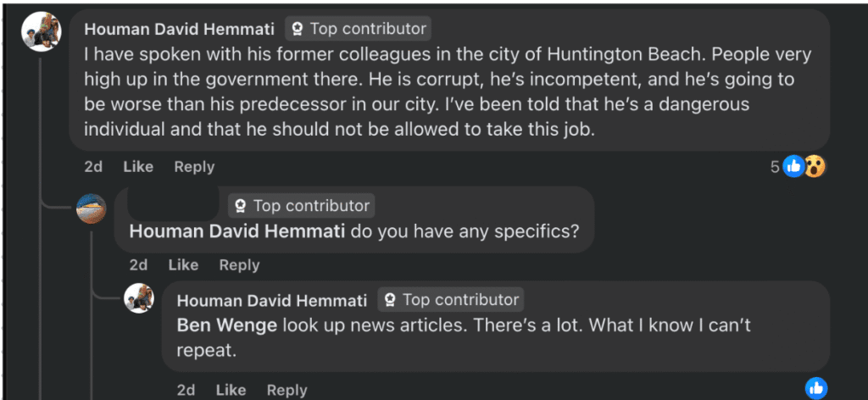Open the Ben Wenge mention link

click(x=226, y=325)
